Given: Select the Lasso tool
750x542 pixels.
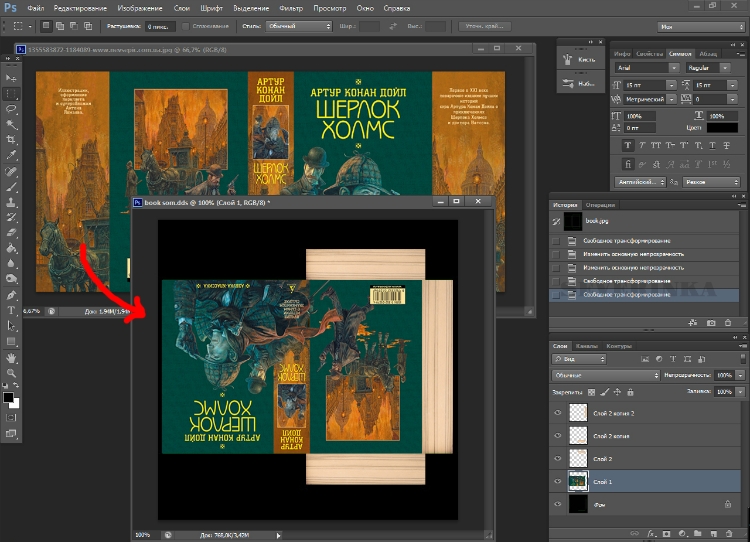Looking at the screenshot, I should click(x=12, y=108).
